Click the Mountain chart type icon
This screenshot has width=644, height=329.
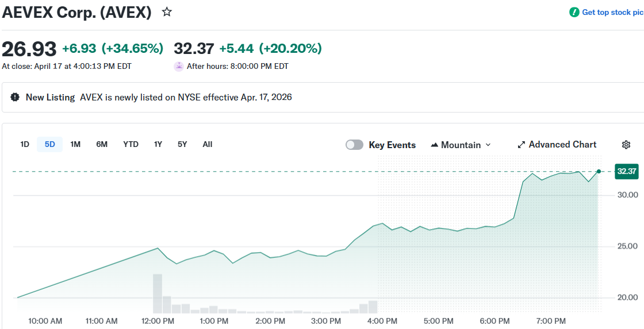click(x=435, y=145)
